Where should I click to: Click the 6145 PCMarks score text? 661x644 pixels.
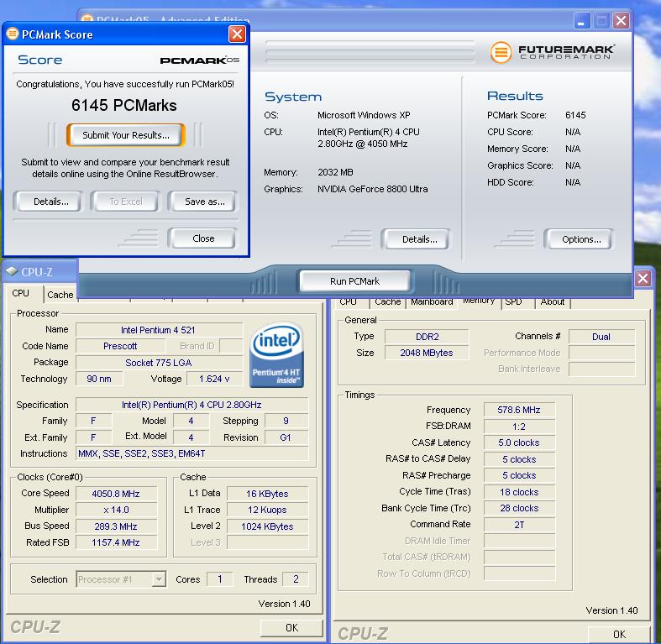pos(124,105)
